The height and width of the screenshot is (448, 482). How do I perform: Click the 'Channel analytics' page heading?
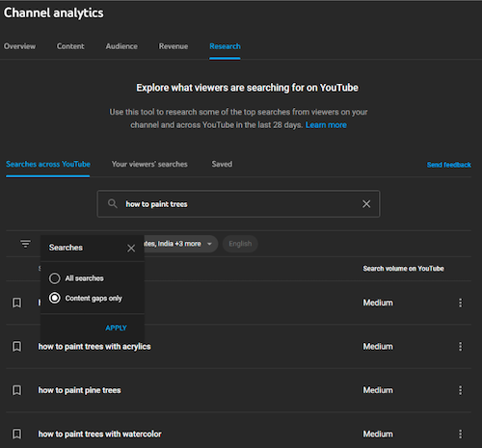[x=53, y=13]
